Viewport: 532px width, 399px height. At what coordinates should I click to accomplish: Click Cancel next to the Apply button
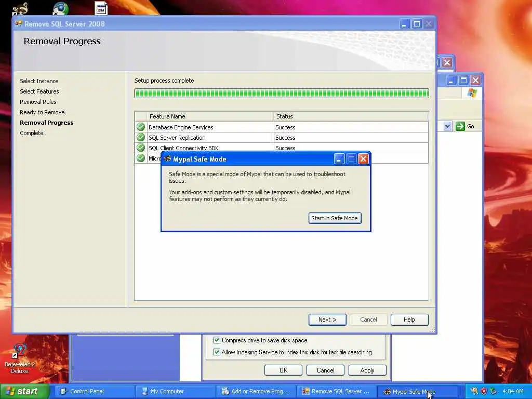pyautogui.click(x=325, y=370)
